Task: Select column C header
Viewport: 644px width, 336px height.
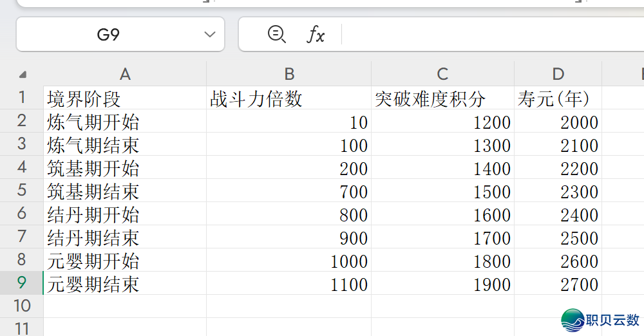Action: (442, 74)
